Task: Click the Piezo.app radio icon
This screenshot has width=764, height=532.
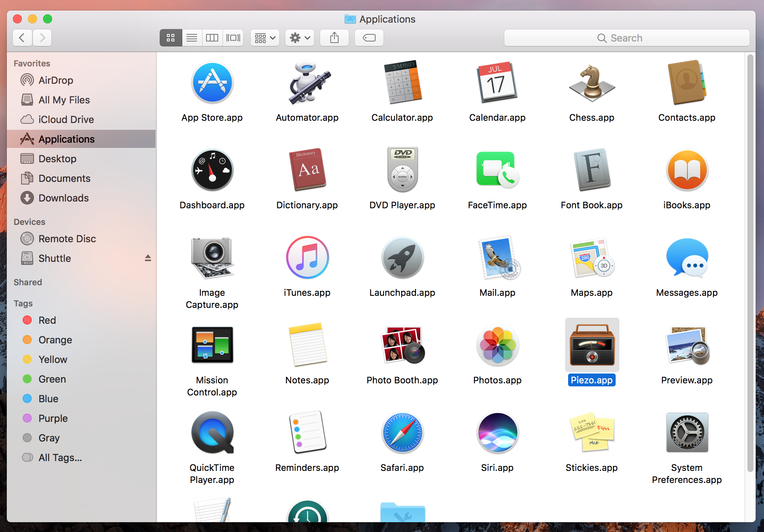Action: tap(591, 345)
